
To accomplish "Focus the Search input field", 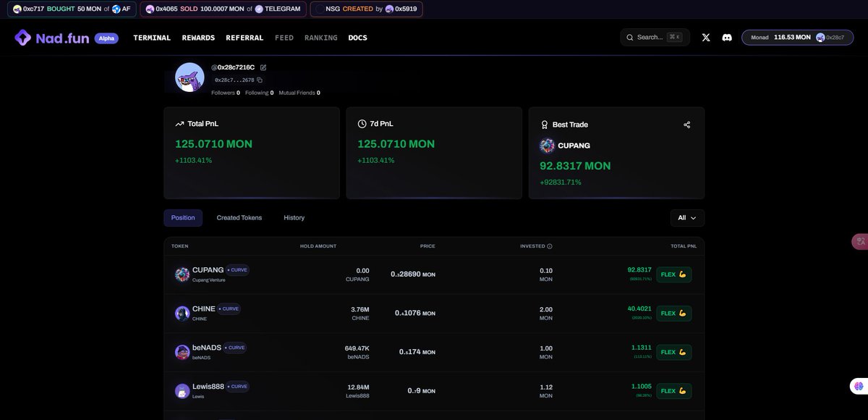I will [x=655, y=38].
